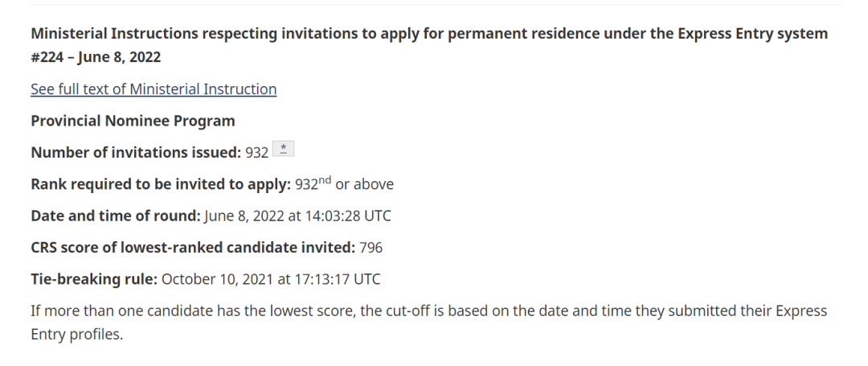Open the full text of Ministerial Instruction link

tap(153, 89)
